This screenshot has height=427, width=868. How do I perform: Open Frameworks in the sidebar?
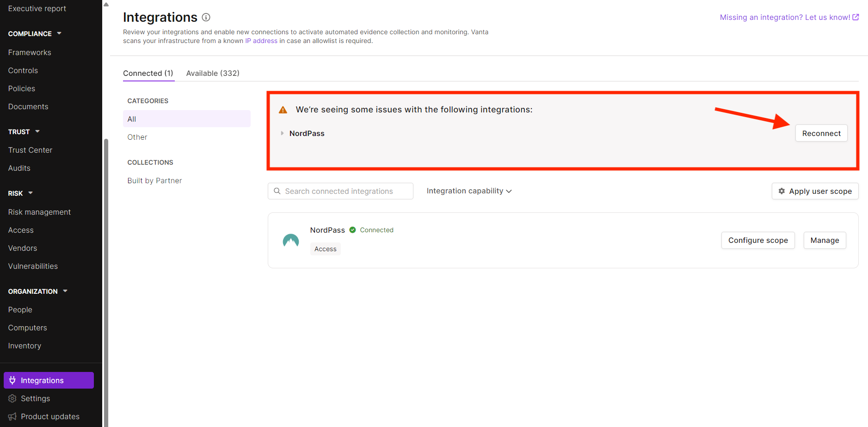[30, 52]
